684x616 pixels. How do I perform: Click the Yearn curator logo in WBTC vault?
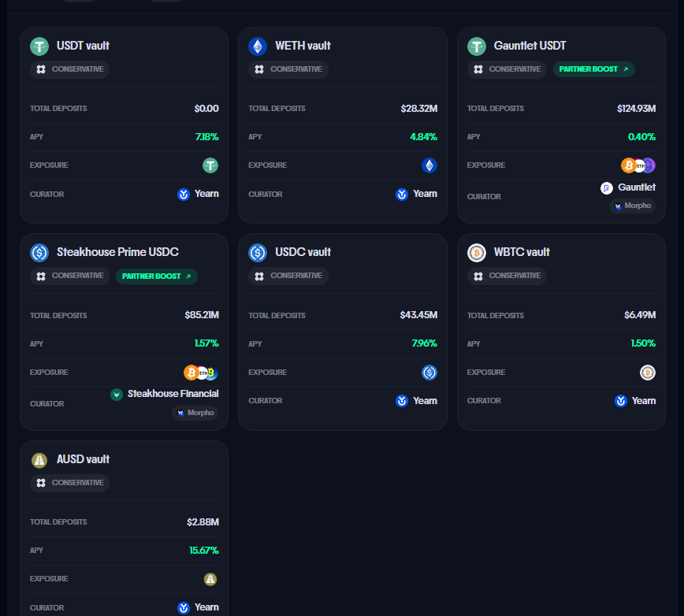[621, 401]
